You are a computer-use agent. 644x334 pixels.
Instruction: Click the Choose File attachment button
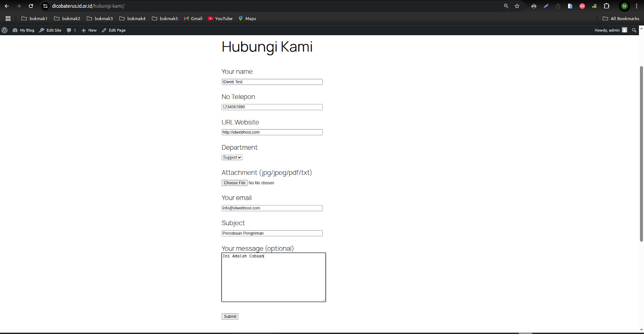[x=234, y=183]
